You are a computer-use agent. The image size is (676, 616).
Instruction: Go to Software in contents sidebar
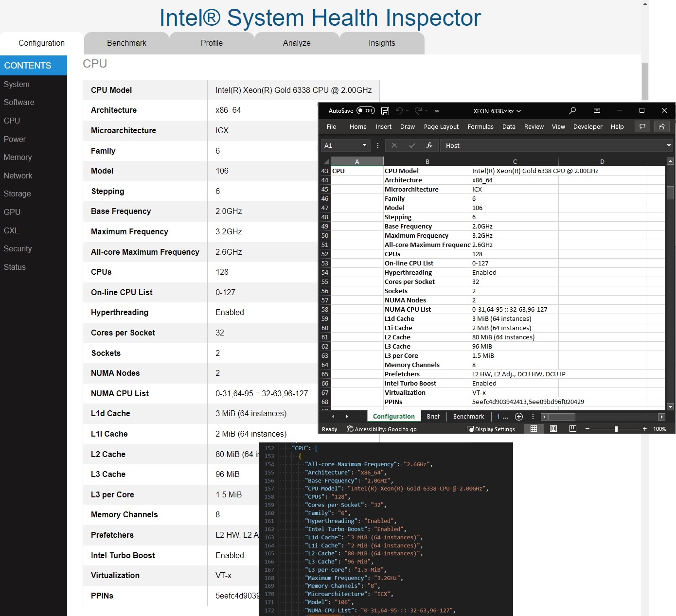coord(19,103)
